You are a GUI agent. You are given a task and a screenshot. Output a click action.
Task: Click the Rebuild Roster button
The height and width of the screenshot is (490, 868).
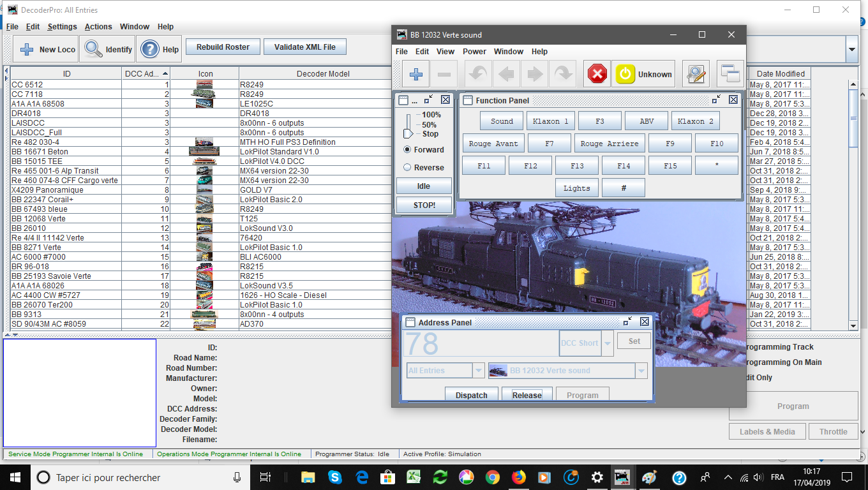223,47
